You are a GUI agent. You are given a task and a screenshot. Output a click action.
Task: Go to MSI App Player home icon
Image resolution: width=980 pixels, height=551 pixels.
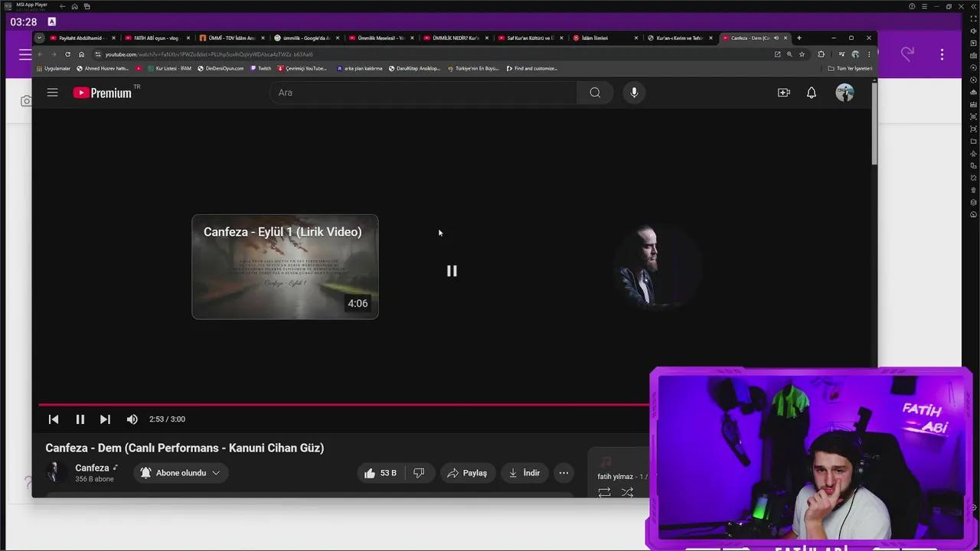point(74,6)
